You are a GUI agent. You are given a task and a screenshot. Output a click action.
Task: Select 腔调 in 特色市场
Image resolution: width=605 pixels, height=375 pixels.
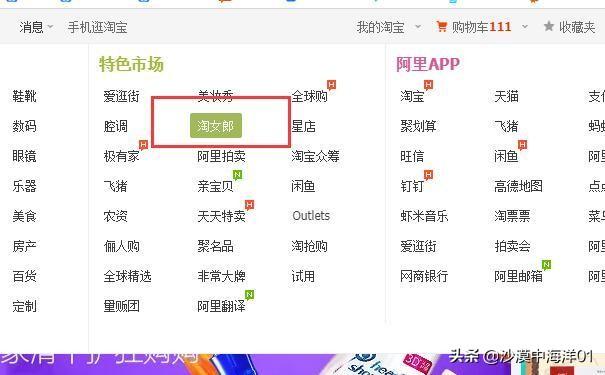coord(115,126)
